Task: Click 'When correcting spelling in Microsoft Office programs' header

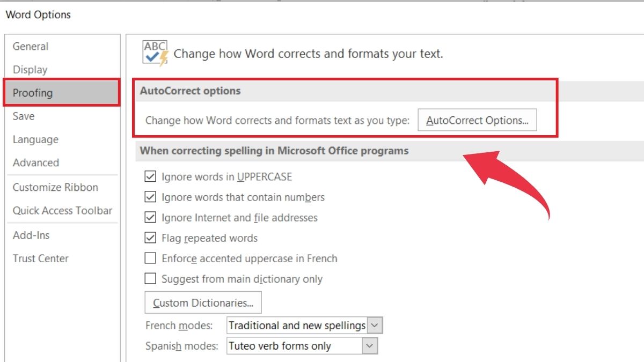Action: (x=274, y=151)
